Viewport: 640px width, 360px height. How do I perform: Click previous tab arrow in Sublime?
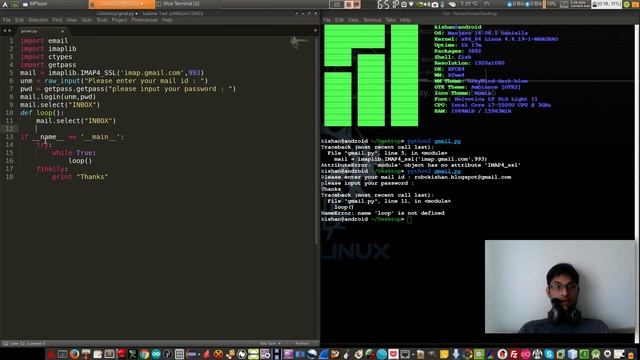tap(5, 31)
